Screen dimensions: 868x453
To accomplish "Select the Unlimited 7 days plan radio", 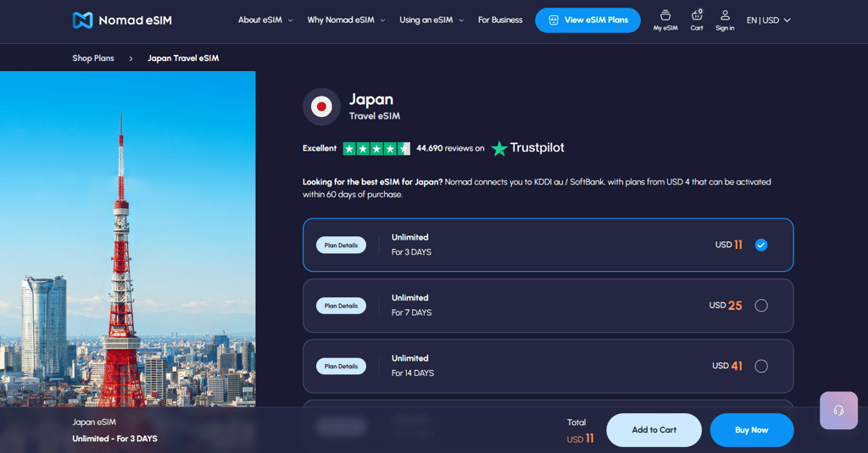I will pos(761,306).
